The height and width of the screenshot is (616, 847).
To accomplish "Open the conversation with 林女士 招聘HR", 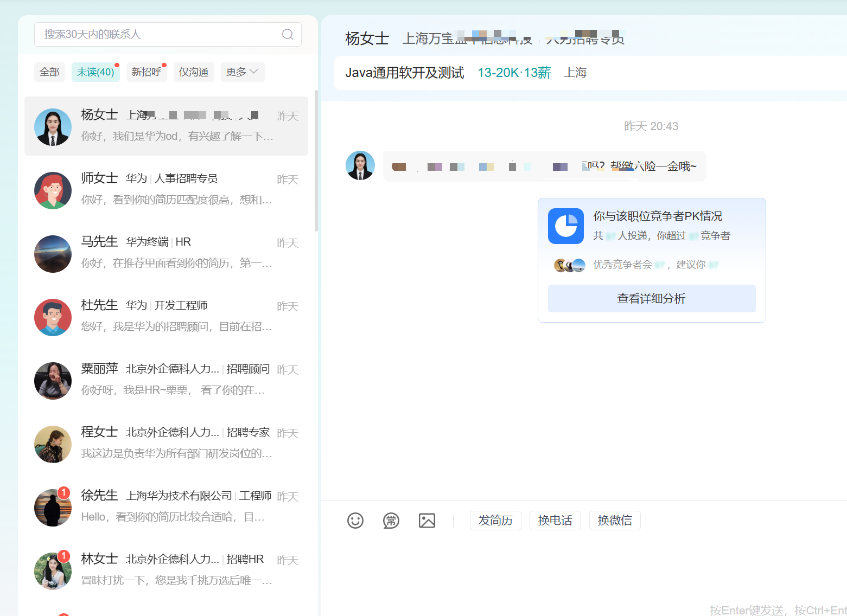I will (x=166, y=570).
